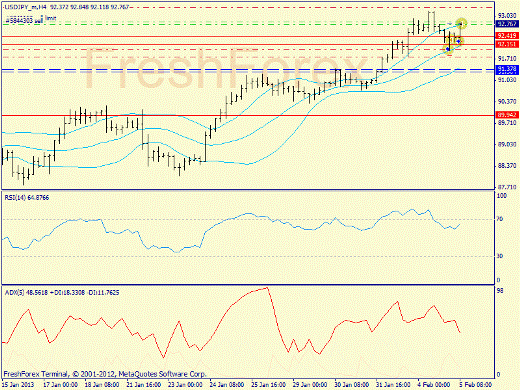This screenshot has height=390, width=520.
Task: Click the FreshForex Terminal copyright text
Action: pos(105,374)
